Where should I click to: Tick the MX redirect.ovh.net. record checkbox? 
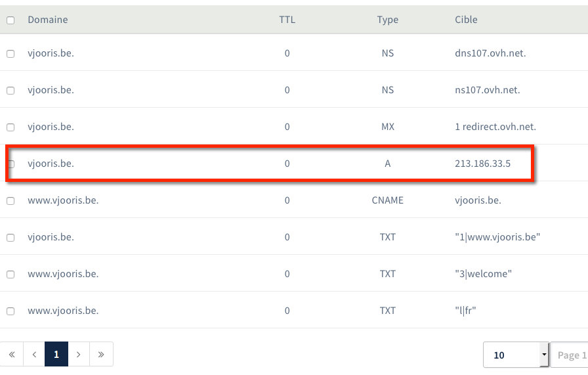[x=10, y=127]
